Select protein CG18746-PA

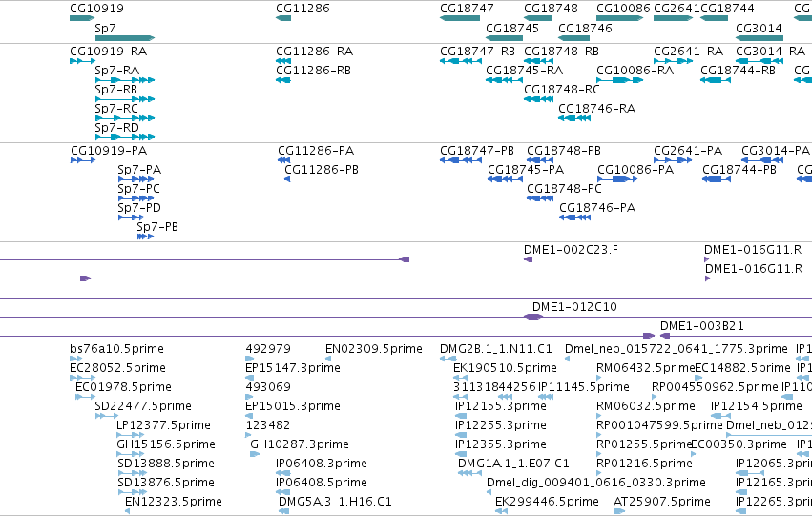(597, 208)
